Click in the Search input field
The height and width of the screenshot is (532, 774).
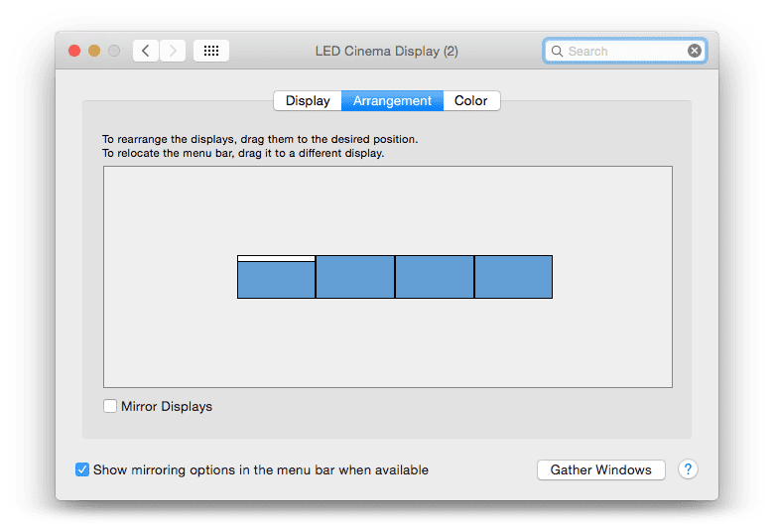(625, 51)
